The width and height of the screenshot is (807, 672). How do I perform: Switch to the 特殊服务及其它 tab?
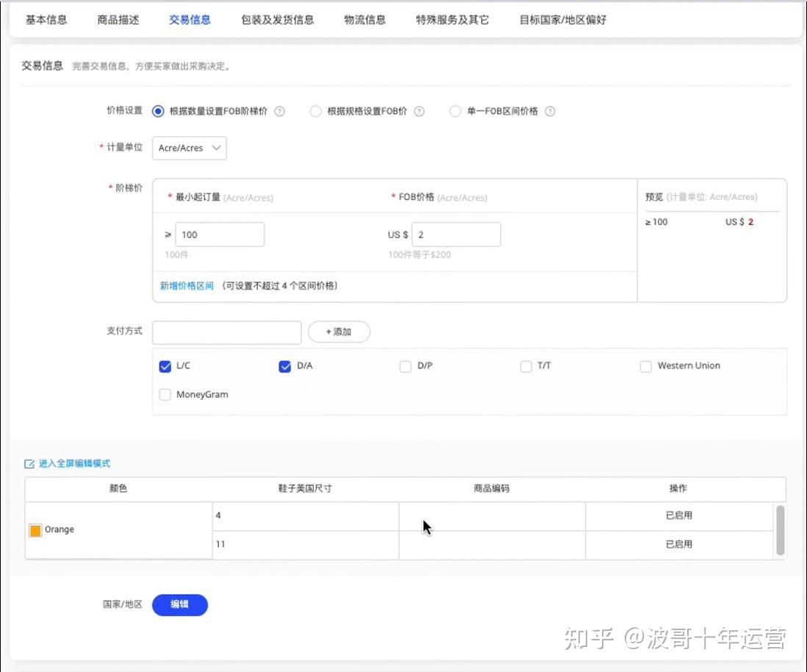[x=453, y=20]
